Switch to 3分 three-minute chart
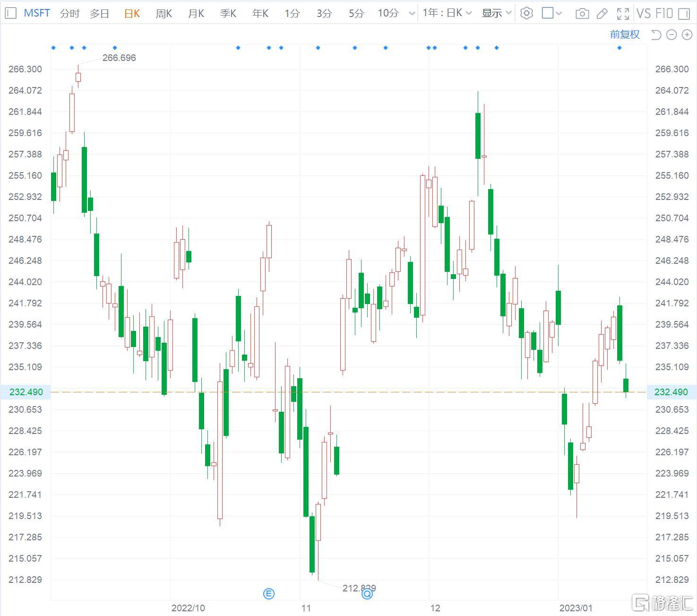Image resolution: width=697 pixels, height=616 pixels. 324,13
